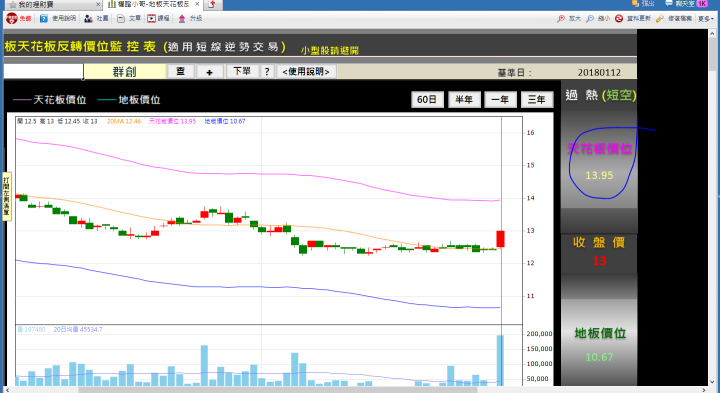Open the 課程 course icon

click(x=152, y=18)
